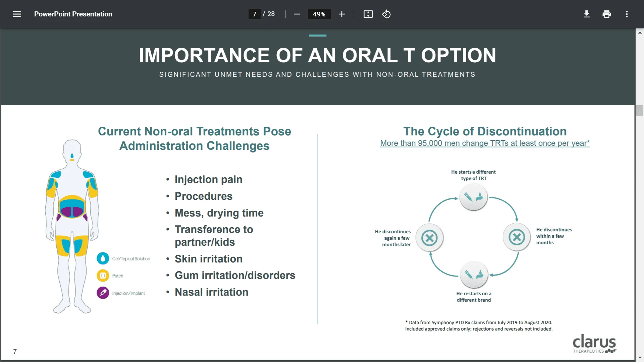This screenshot has height=362, width=644.
Task: Click the X icon next to 'again a few months later'
Action: (429, 238)
